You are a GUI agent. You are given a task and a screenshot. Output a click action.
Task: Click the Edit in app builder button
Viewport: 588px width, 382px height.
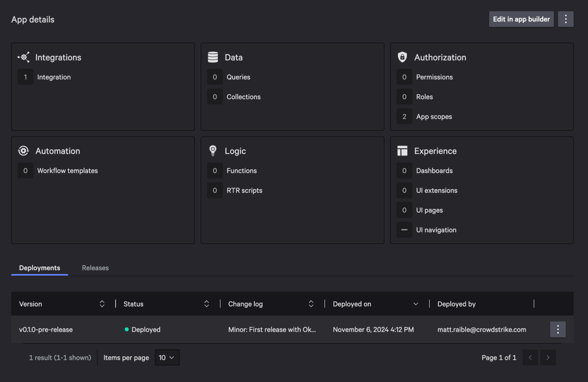pyautogui.click(x=521, y=19)
